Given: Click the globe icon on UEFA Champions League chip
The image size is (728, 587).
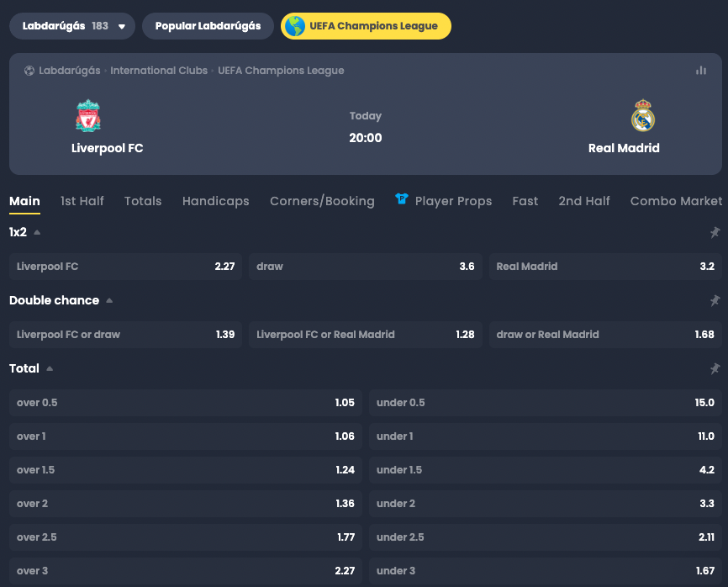Looking at the screenshot, I should point(295,26).
